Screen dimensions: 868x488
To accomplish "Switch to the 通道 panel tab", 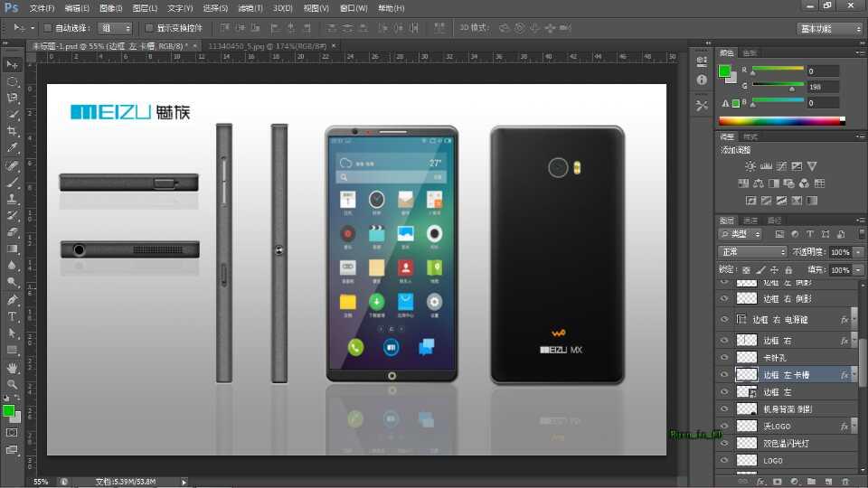I will point(750,221).
